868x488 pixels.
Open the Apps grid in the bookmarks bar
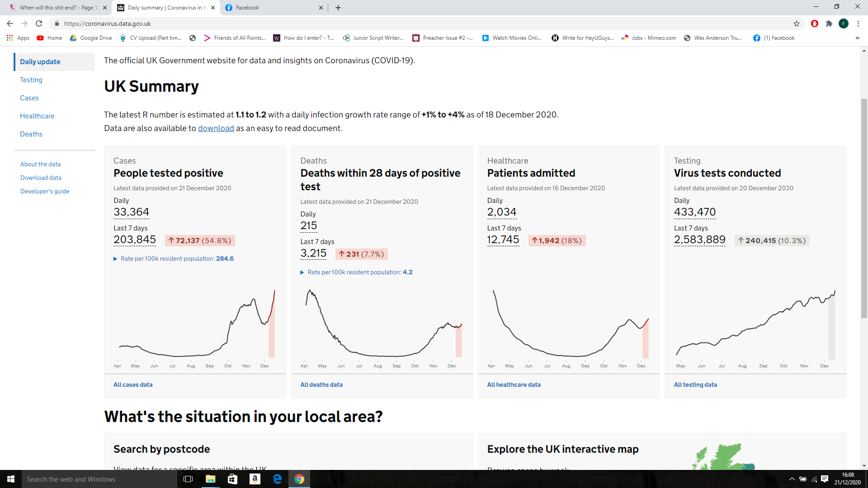tap(18, 38)
